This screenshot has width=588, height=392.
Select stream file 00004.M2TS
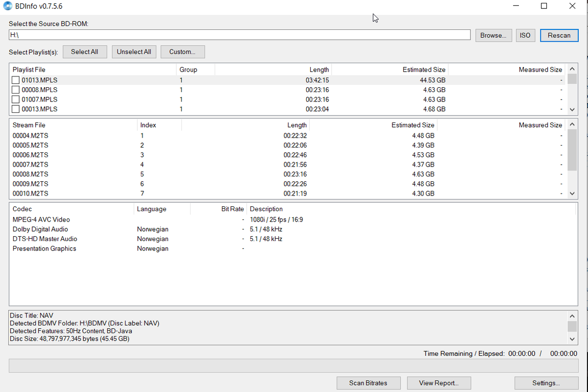[288, 136]
